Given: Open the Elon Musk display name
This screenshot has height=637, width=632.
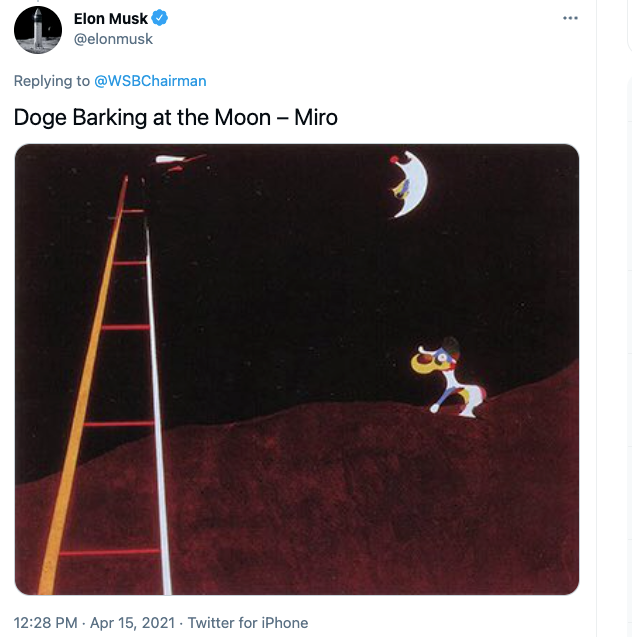Looking at the screenshot, I should coord(111,19).
